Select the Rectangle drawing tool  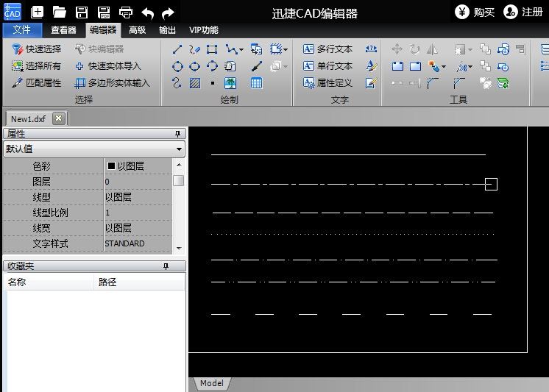tap(212, 49)
